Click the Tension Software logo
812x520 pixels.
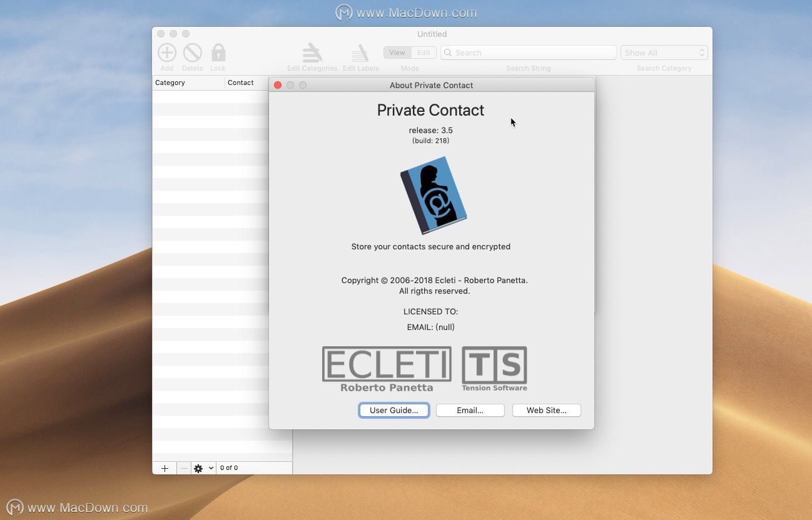[494, 369]
